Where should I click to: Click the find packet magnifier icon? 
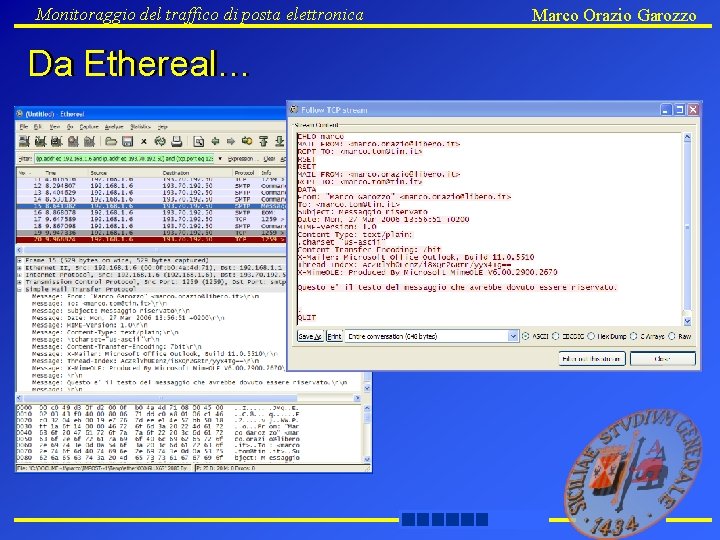[x=198, y=141]
